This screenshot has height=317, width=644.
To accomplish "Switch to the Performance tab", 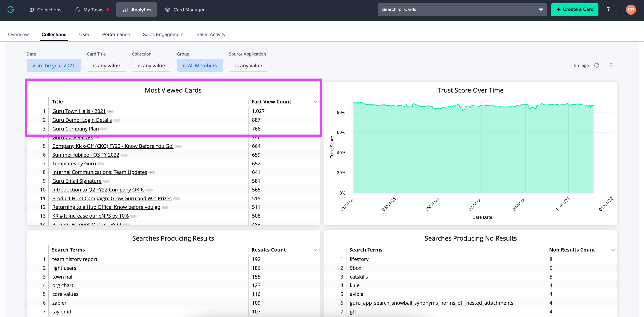I will point(116,34).
